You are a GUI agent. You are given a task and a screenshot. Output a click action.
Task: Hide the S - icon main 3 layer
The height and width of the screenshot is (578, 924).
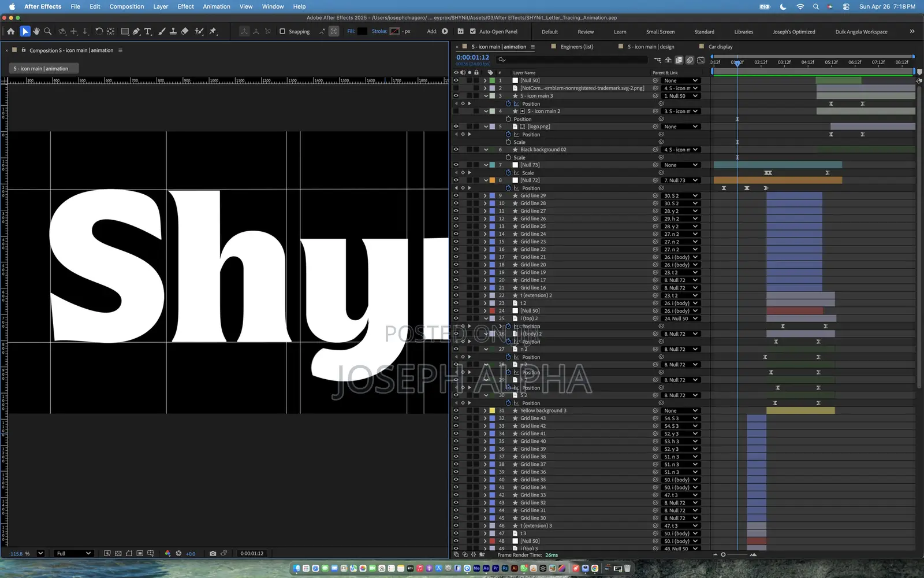456,96
